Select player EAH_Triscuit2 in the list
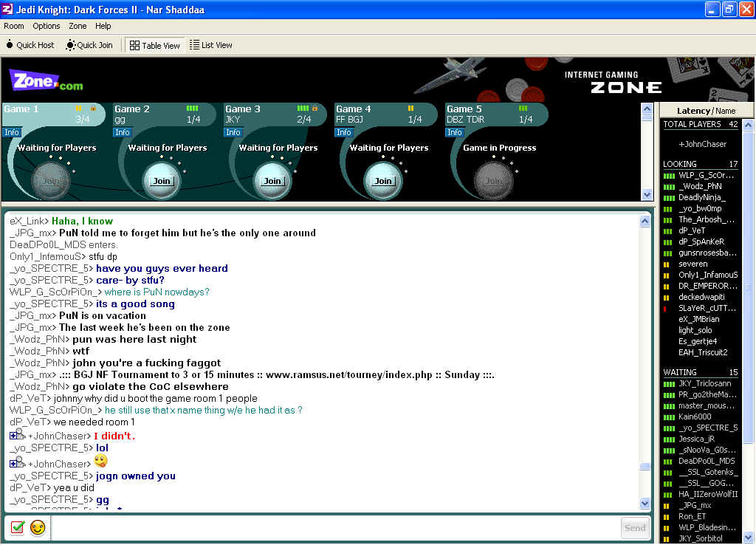Image resolution: width=756 pixels, height=545 pixels. pos(701,353)
